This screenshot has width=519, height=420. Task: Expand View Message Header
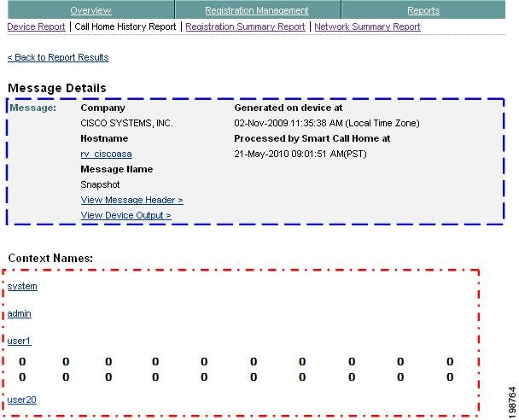coord(132,200)
